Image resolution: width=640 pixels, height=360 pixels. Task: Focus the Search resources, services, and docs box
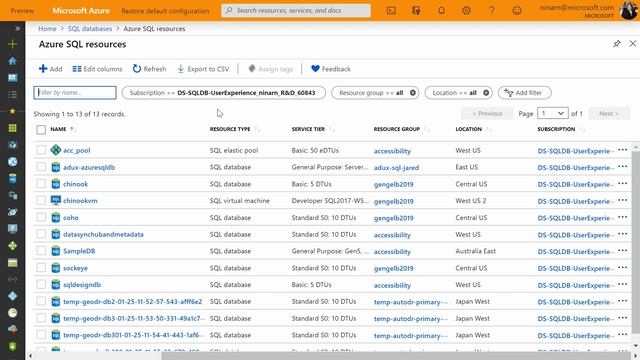pyautogui.click(x=296, y=11)
